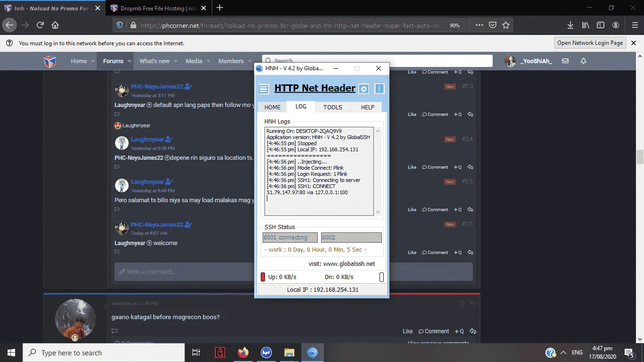Show hidden tray icons chevron
The width and height of the screenshot is (644, 362).
563,353
